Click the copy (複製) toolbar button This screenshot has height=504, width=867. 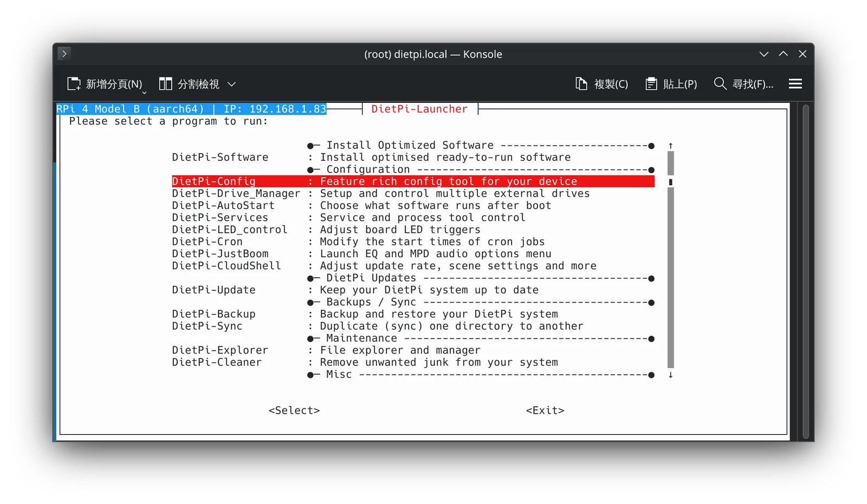click(601, 84)
